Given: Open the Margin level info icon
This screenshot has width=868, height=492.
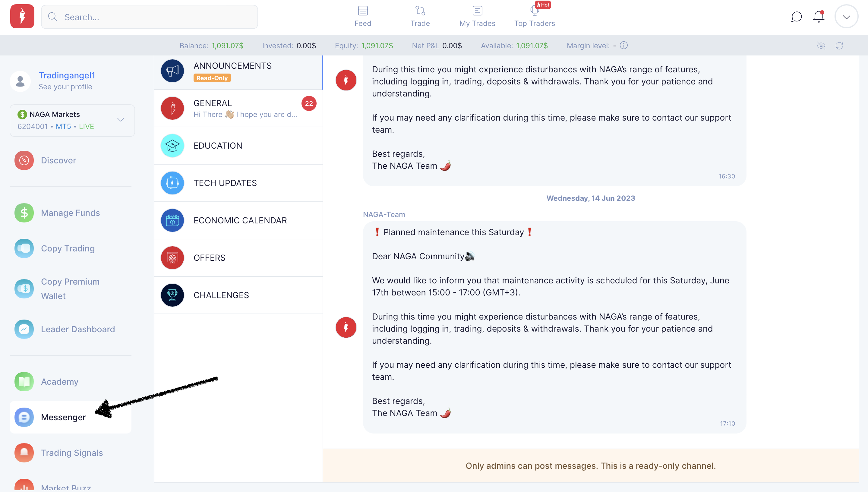Looking at the screenshot, I should click(x=623, y=45).
